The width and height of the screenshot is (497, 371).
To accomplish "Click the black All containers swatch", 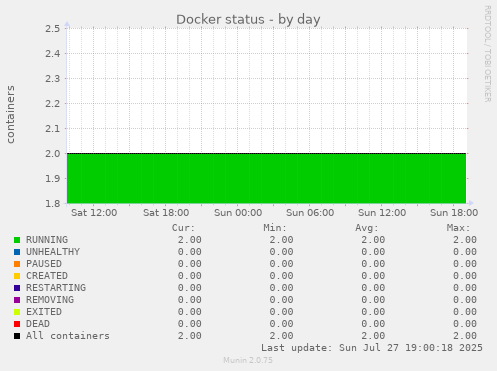I will (17, 336).
